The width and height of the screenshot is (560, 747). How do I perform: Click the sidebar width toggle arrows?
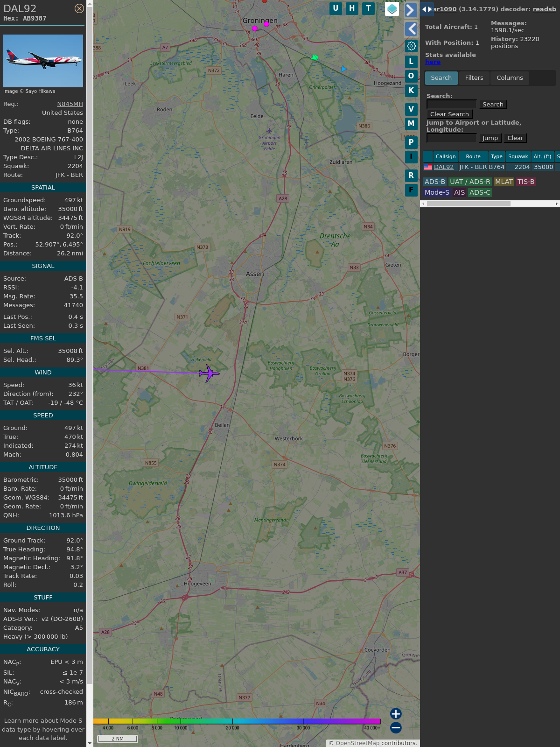tap(427, 9)
